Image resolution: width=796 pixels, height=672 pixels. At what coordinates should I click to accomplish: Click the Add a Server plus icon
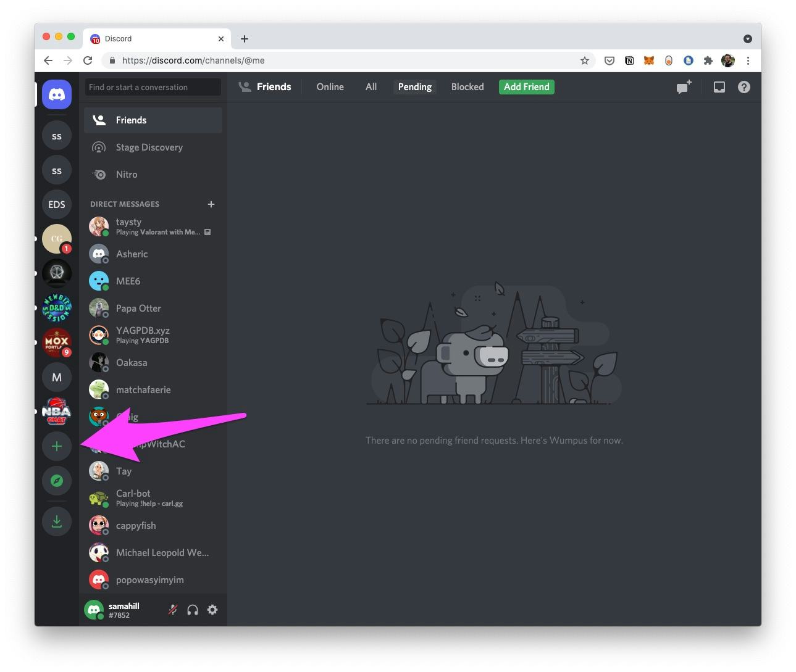click(x=57, y=446)
